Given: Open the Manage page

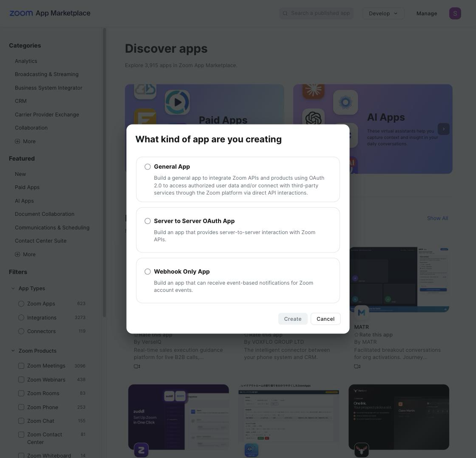Looking at the screenshot, I should (427, 13).
